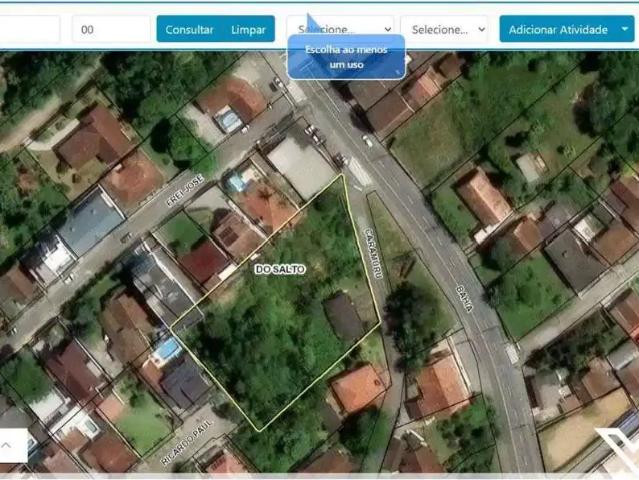Click the FREI JOSE street label

click(x=185, y=191)
